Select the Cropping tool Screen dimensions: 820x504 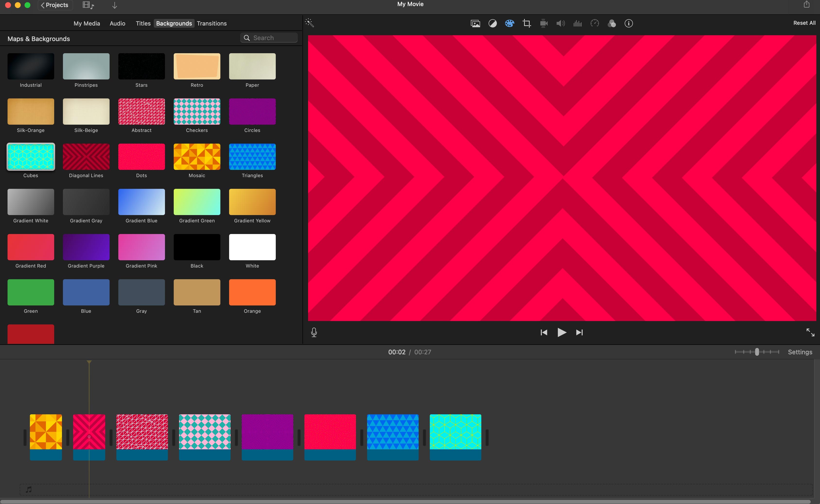[527, 23]
